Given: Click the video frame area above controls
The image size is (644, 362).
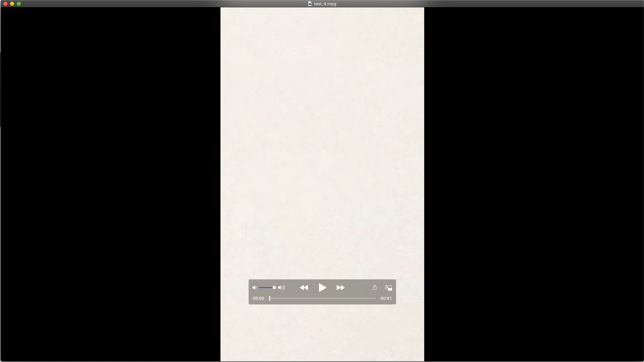Looking at the screenshot, I should [322, 140].
